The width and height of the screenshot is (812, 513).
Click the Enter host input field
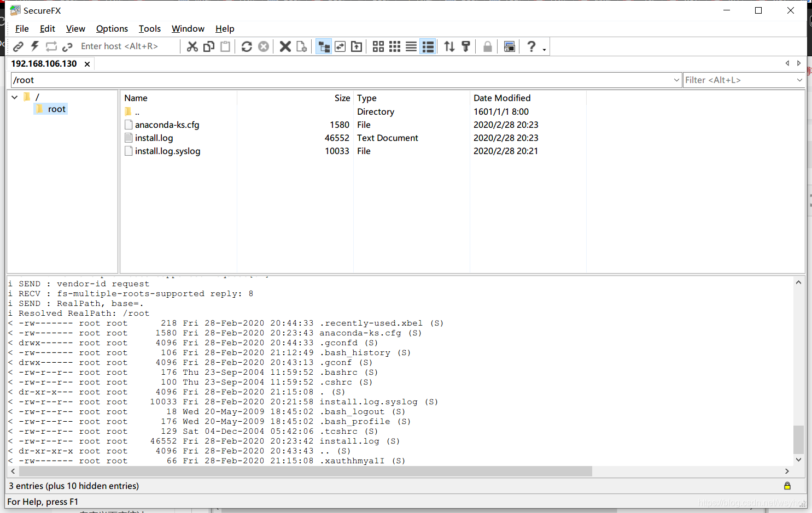(128, 46)
